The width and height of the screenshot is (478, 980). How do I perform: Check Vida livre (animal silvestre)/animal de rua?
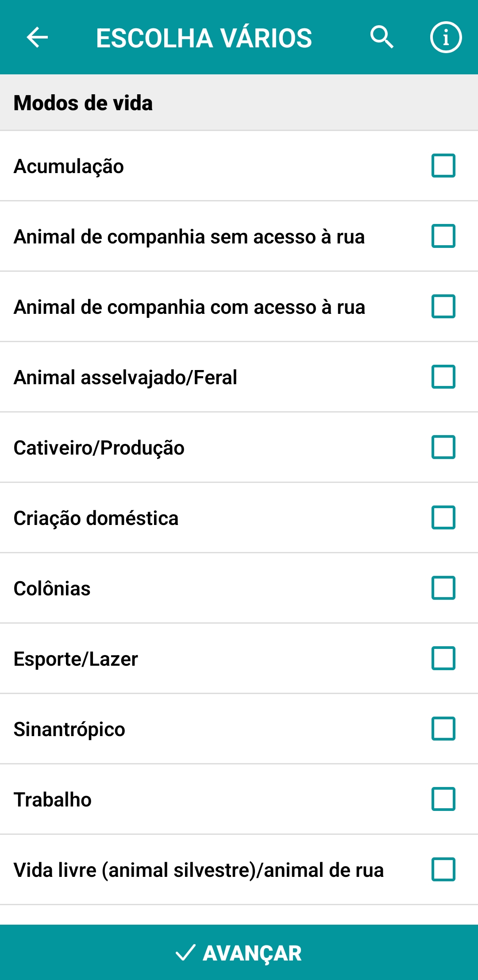tap(443, 869)
